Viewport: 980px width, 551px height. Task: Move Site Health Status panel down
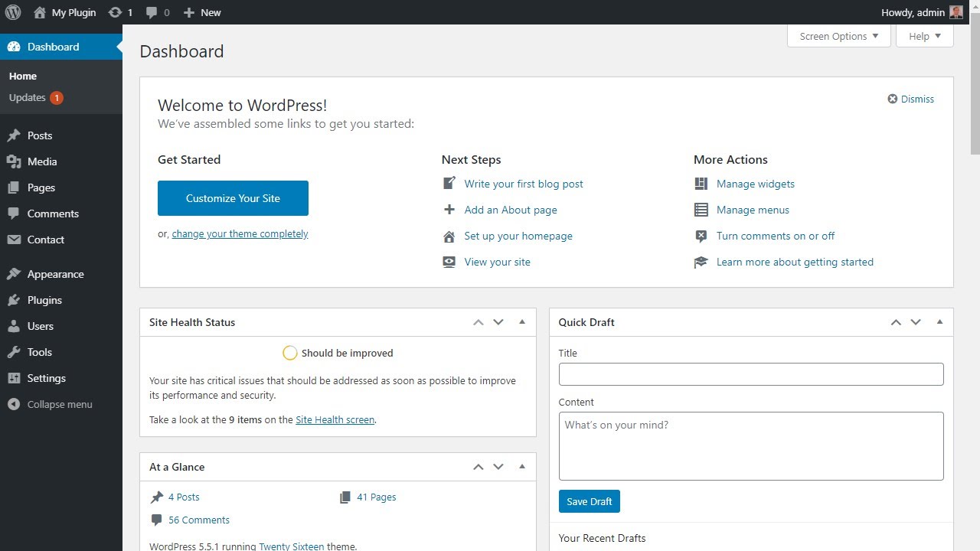point(498,322)
